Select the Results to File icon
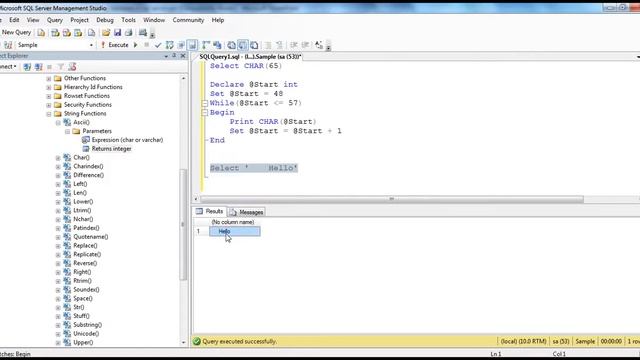This screenshot has width=640, height=360. [x=254, y=45]
